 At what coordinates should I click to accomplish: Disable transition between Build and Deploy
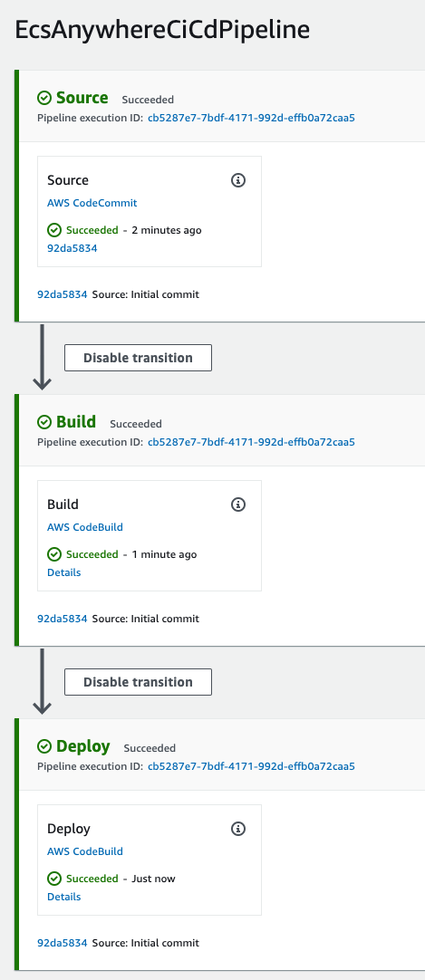click(x=138, y=682)
